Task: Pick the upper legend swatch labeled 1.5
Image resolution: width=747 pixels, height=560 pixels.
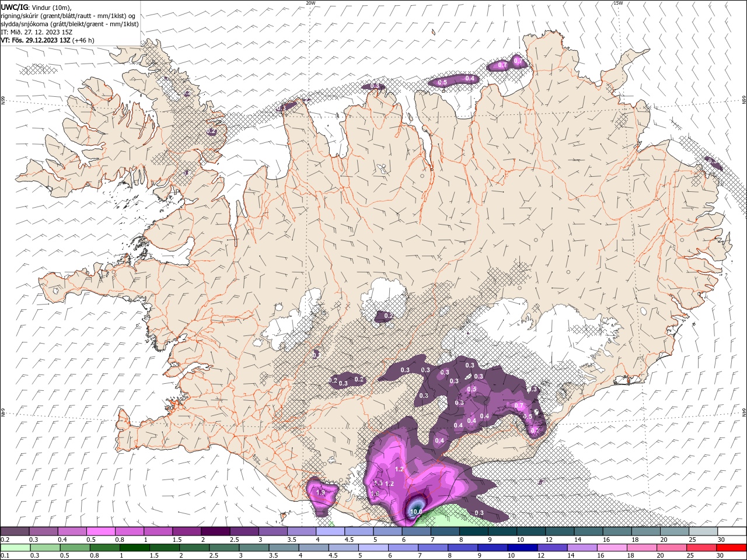Action: point(187,531)
